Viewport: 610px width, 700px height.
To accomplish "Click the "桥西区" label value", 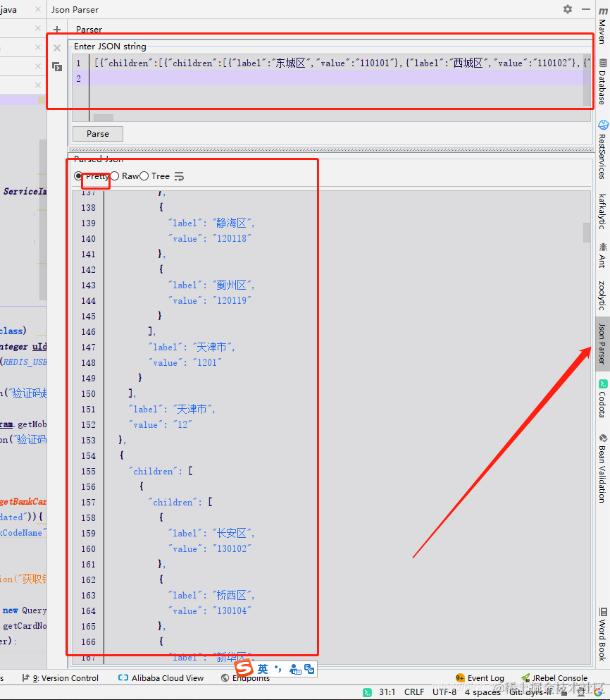I will click(x=233, y=595).
